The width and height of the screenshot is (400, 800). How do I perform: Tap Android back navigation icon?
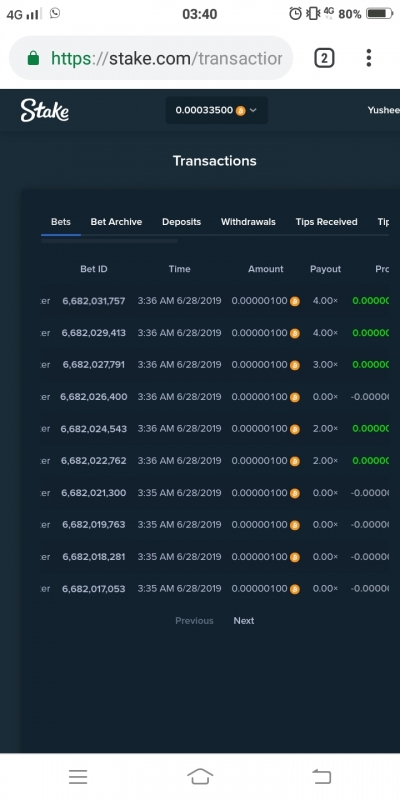pyautogui.click(x=321, y=777)
